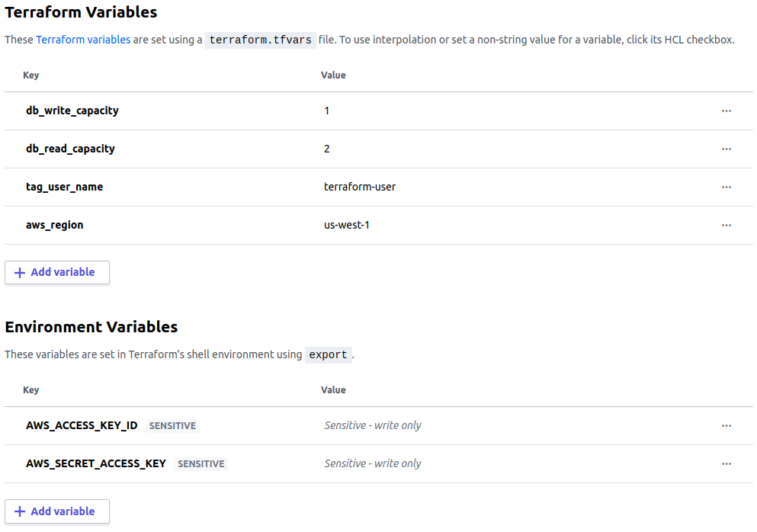The image size is (757, 532).
Task: Open options menu for aws_region variable
Action: pos(726,225)
